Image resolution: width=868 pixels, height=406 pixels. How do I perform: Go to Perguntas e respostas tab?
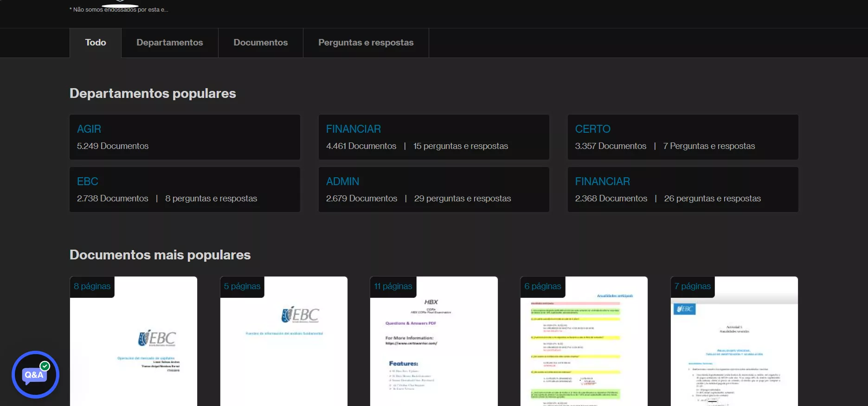click(366, 43)
